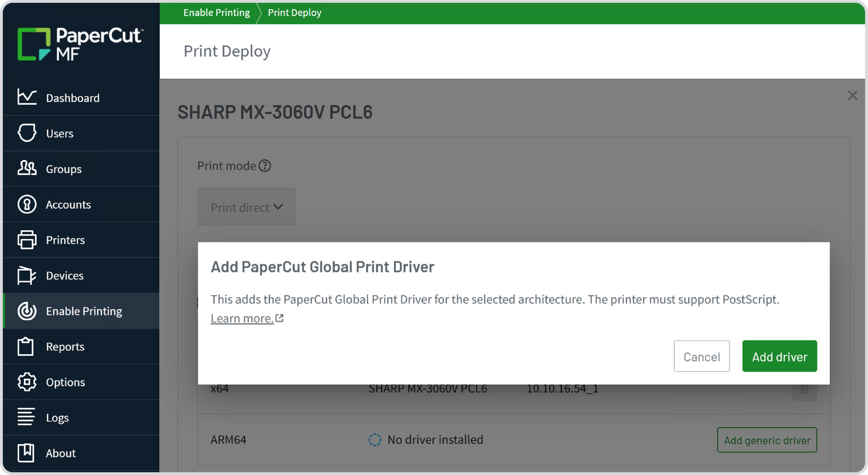Click the Printers printer icon

pyautogui.click(x=27, y=240)
